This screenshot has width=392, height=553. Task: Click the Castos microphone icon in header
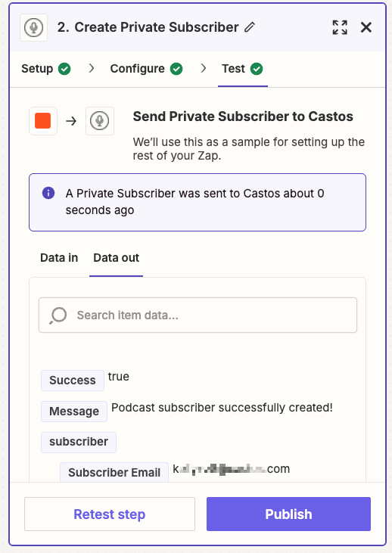point(33,27)
